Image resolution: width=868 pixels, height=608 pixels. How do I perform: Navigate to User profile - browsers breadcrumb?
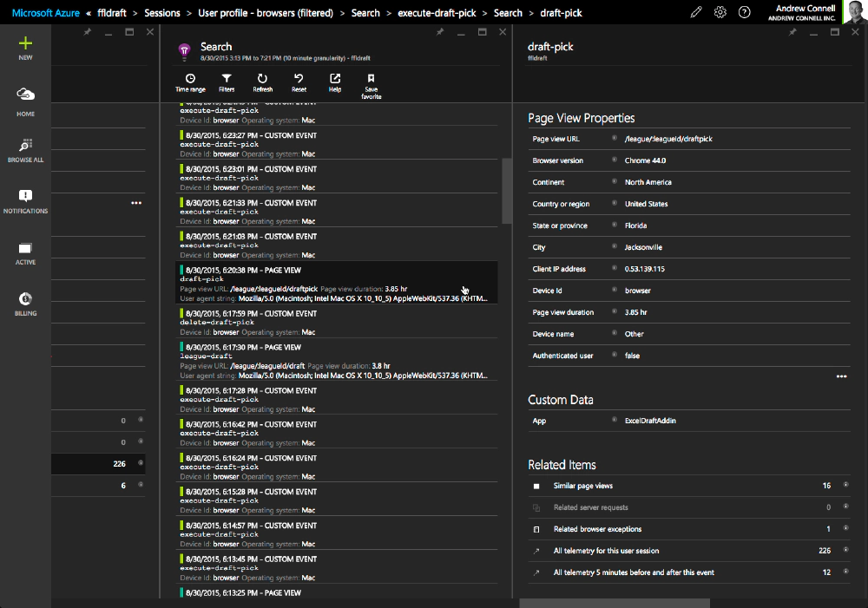click(266, 13)
